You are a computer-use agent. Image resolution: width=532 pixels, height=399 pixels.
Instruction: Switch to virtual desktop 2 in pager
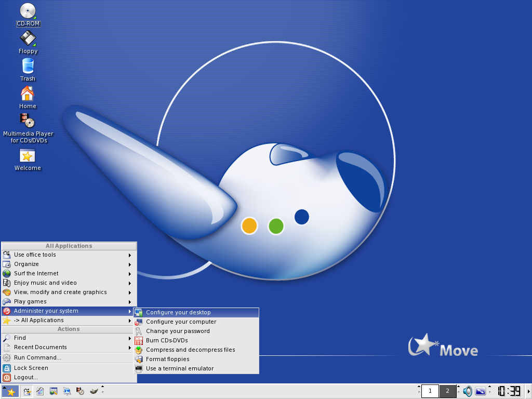click(447, 391)
